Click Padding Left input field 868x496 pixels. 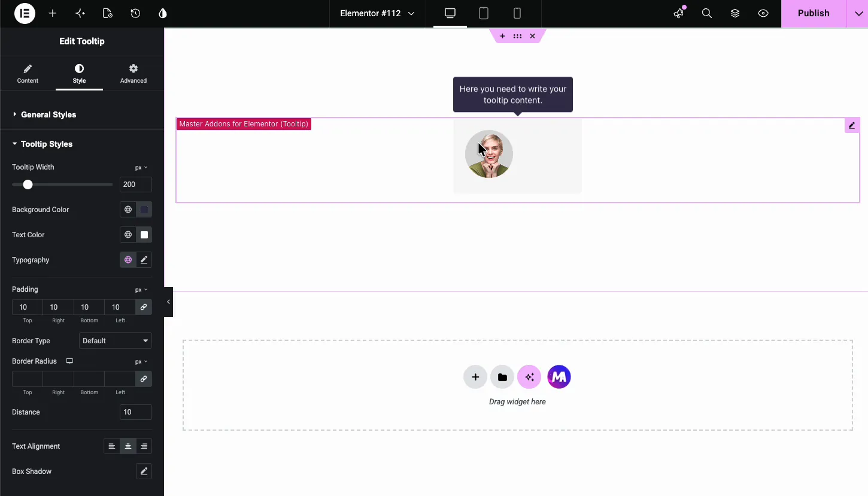pos(120,307)
